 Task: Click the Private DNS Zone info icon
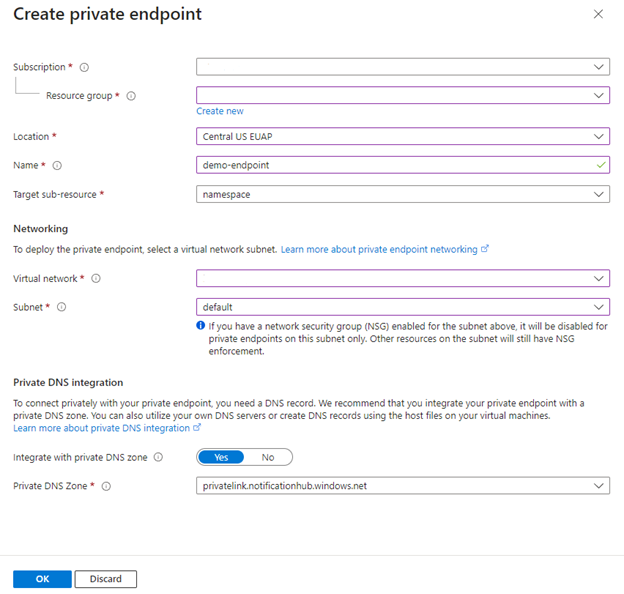click(x=106, y=486)
